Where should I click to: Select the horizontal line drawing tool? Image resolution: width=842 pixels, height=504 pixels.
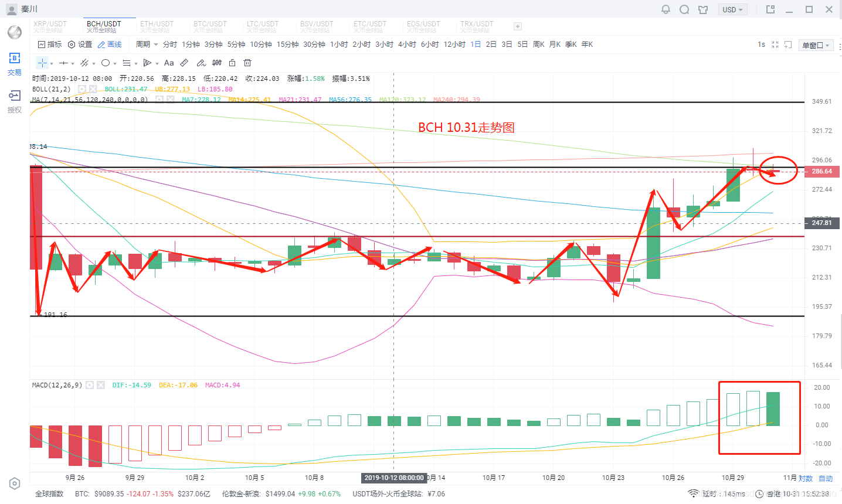pos(63,63)
